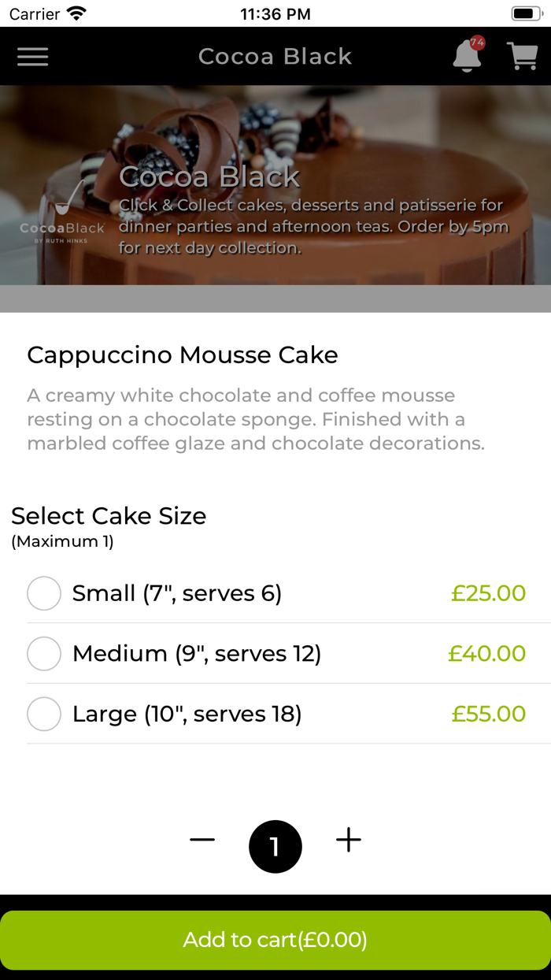Image resolution: width=551 pixels, height=980 pixels.
Task: Tap the battery status icon
Action: 525,13
